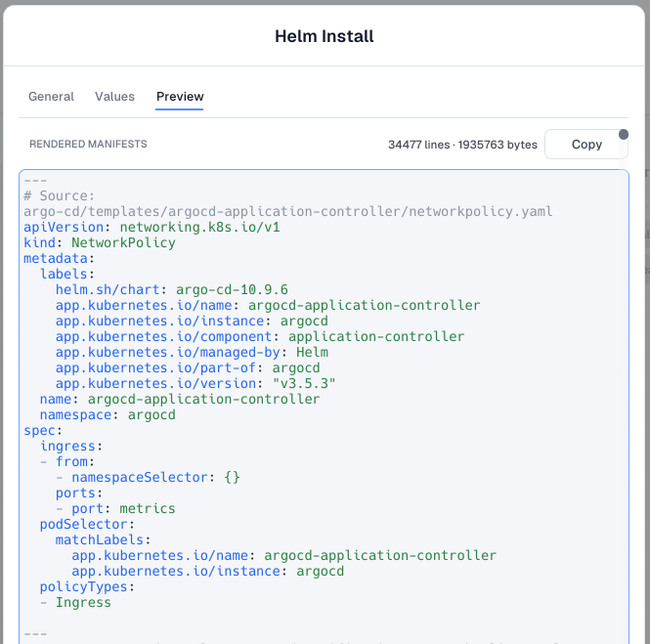Copy the rendered manifests
650x644 pixels.
(586, 145)
